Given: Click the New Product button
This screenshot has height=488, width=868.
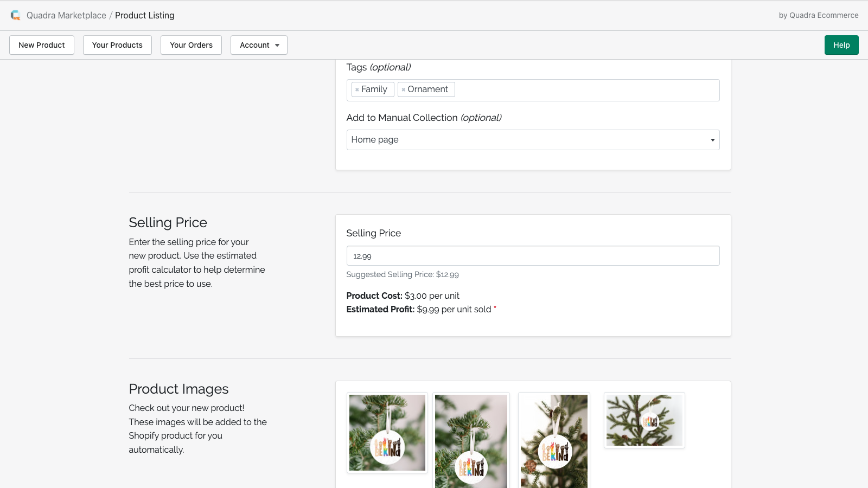Looking at the screenshot, I should pyautogui.click(x=42, y=45).
